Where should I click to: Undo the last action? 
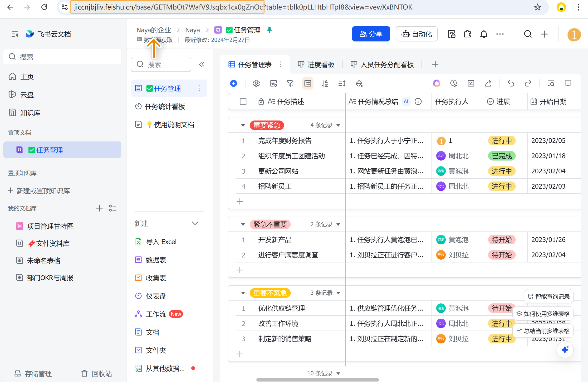pos(511,83)
